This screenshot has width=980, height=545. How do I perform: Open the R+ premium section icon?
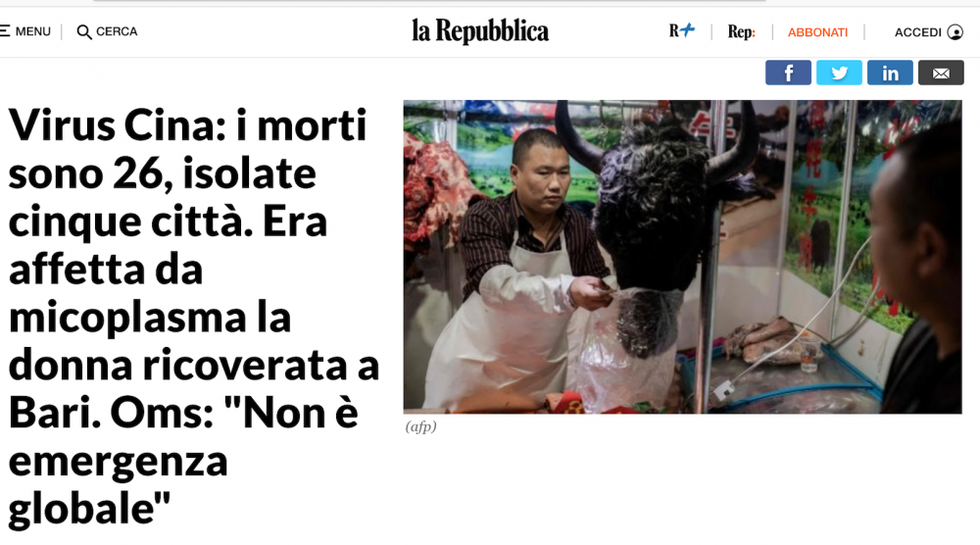pos(682,30)
